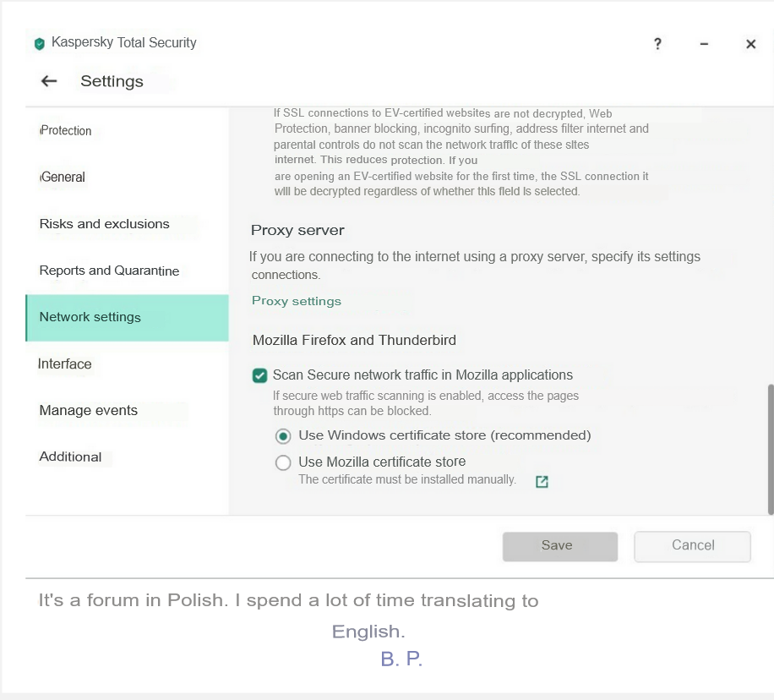Show the Additional settings section
774x700 pixels.
(70, 457)
